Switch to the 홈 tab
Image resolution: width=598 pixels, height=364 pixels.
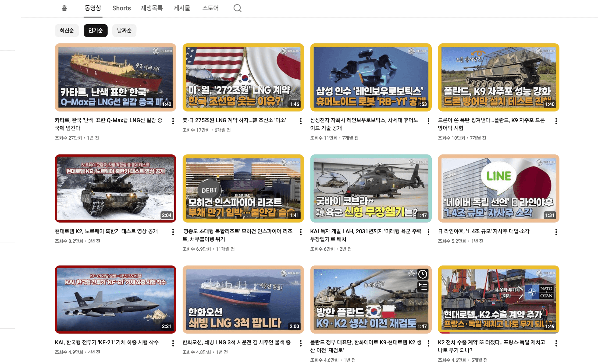click(x=64, y=8)
